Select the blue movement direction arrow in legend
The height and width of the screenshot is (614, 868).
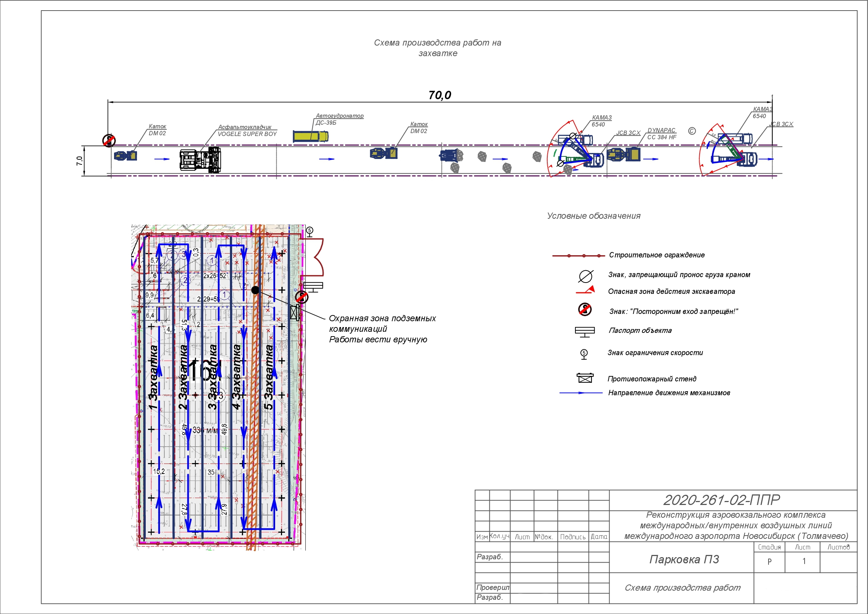click(581, 393)
